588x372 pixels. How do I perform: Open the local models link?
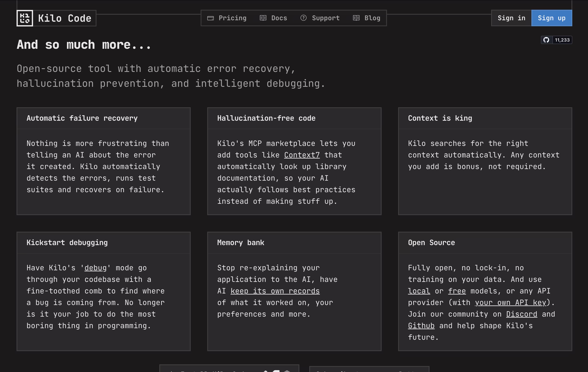tap(419, 291)
